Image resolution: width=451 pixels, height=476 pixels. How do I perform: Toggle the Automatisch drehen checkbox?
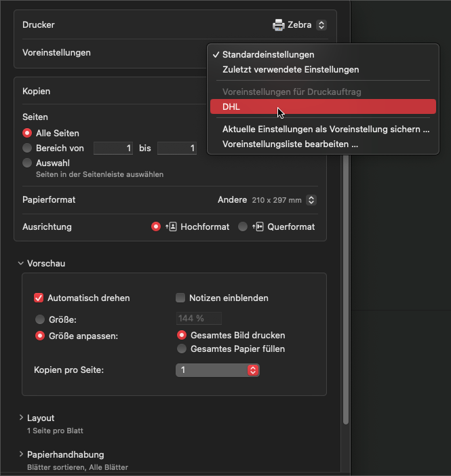point(39,298)
